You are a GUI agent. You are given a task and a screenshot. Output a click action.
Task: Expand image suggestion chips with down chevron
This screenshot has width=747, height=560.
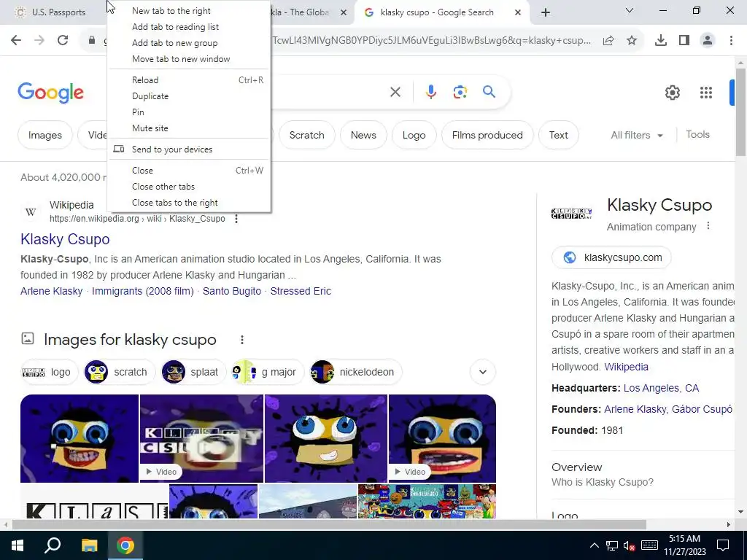483,372
